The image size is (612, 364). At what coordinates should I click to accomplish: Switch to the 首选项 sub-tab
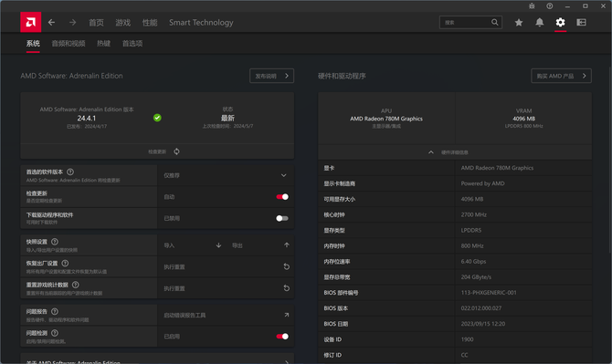pyautogui.click(x=132, y=43)
